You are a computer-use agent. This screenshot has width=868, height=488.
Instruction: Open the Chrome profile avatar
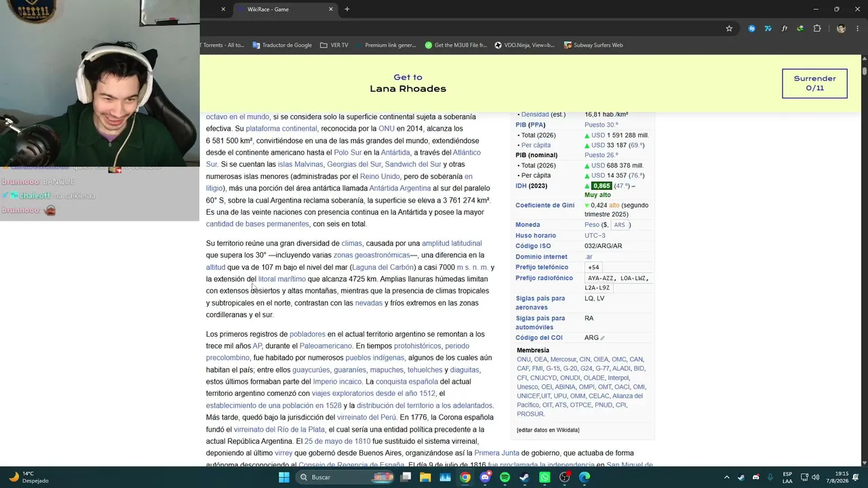click(841, 28)
